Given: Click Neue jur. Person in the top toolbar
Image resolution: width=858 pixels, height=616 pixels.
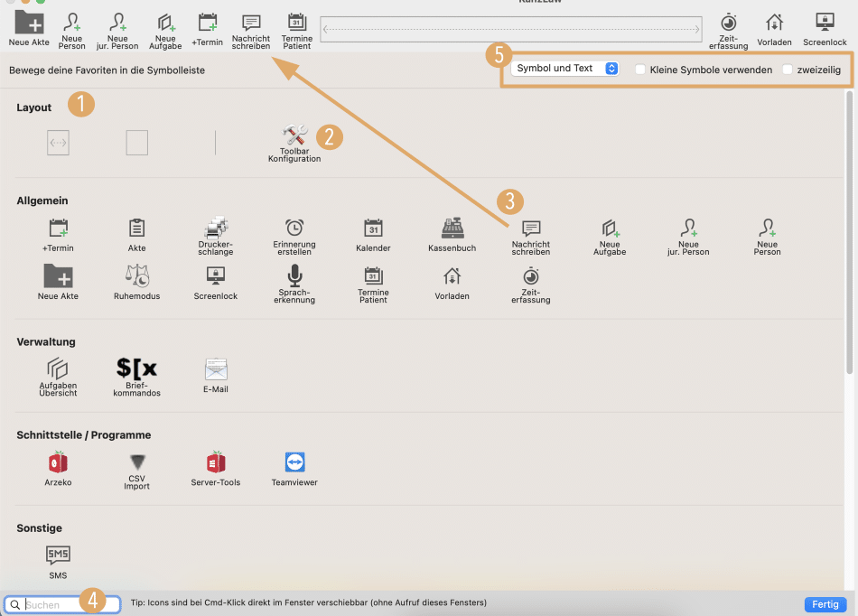Looking at the screenshot, I should tap(117, 31).
